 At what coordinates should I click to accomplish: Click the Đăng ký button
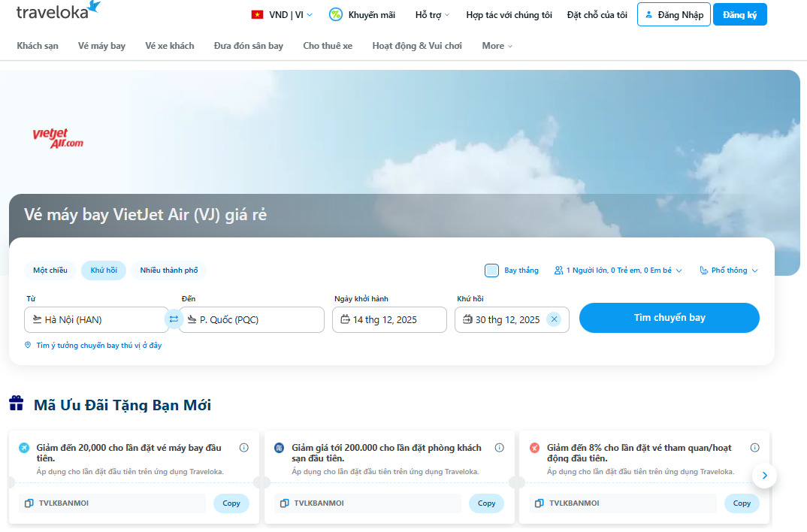tap(739, 14)
